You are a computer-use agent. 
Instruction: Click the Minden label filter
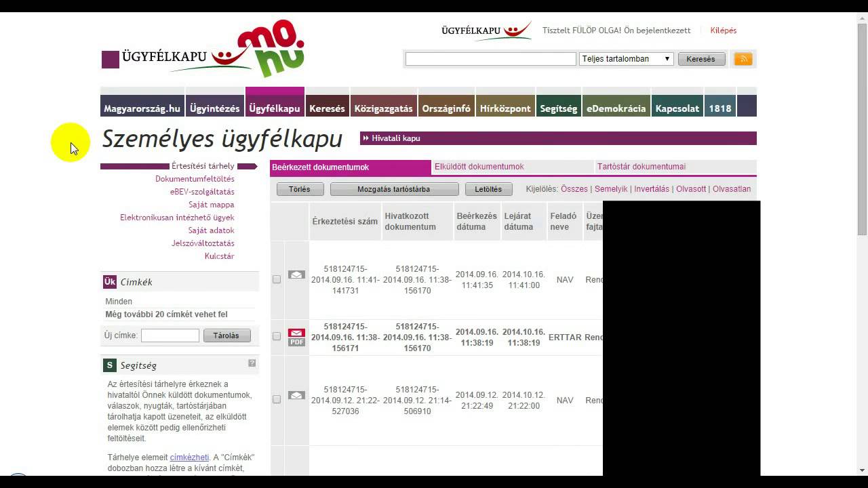119,302
